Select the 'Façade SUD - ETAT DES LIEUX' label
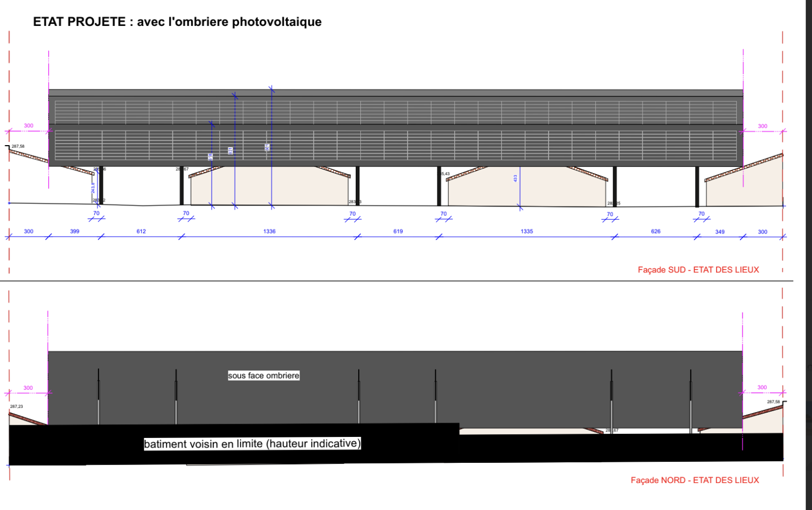Viewport: 812px width, 510px height. [x=698, y=270]
